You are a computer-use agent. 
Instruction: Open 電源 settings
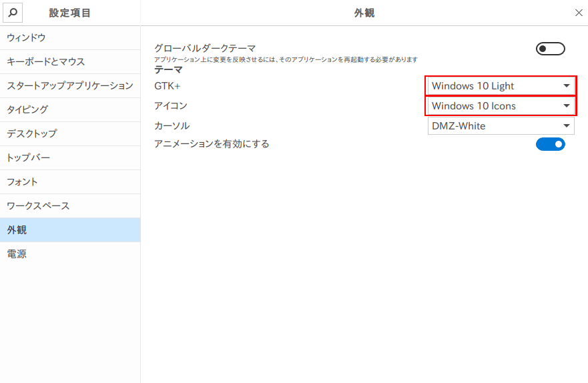[x=70, y=254]
